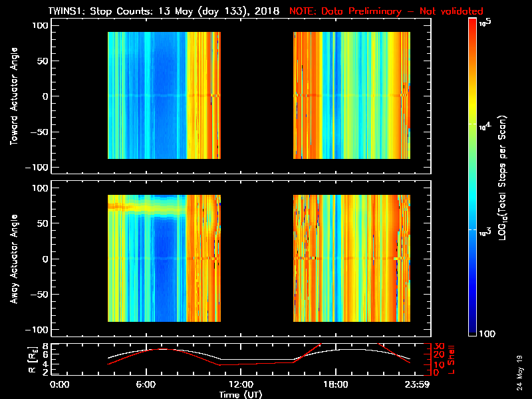Click the left data block in Toward panel
The height and width of the screenshot is (399, 532).
coord(164,95)
